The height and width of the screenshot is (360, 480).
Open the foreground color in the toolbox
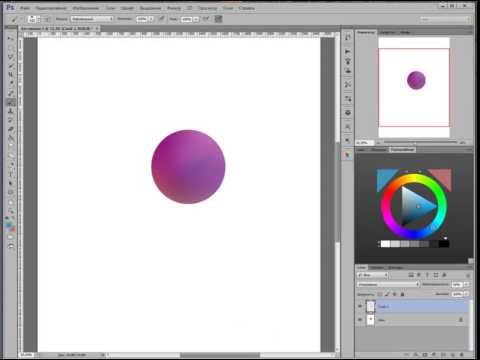[x=9, y=225]
